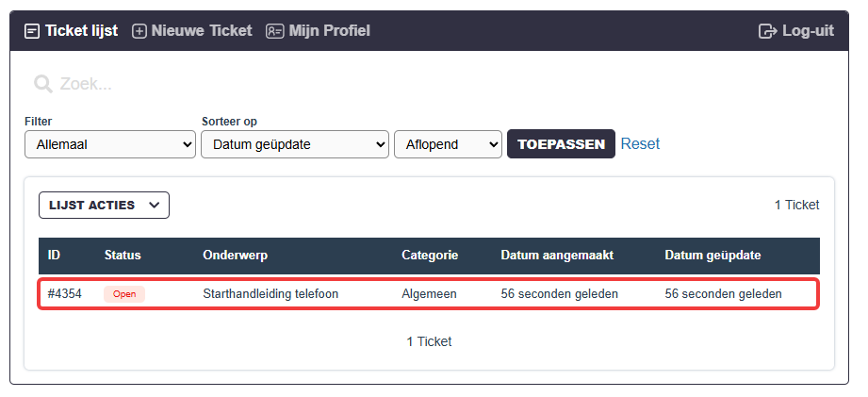Click the magnifying glass search icon

tap(42, 84)
